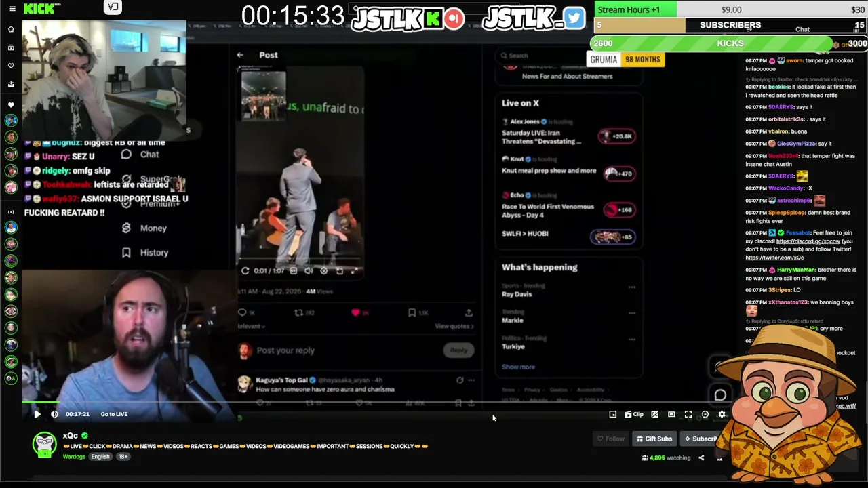Open the Money menu item
The height and width of the screenshot is (488, 868).
(144, 228)
